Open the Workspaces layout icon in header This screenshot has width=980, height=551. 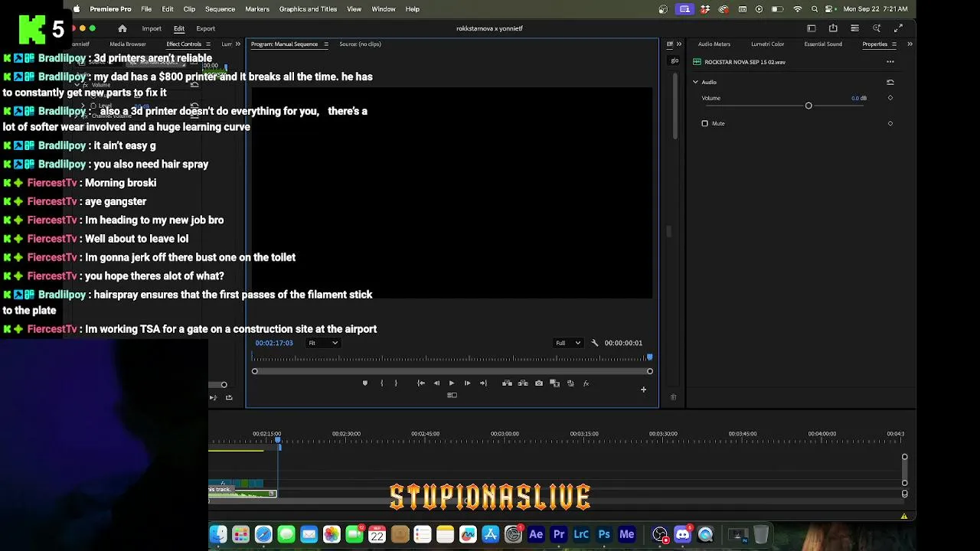point(812,28)
